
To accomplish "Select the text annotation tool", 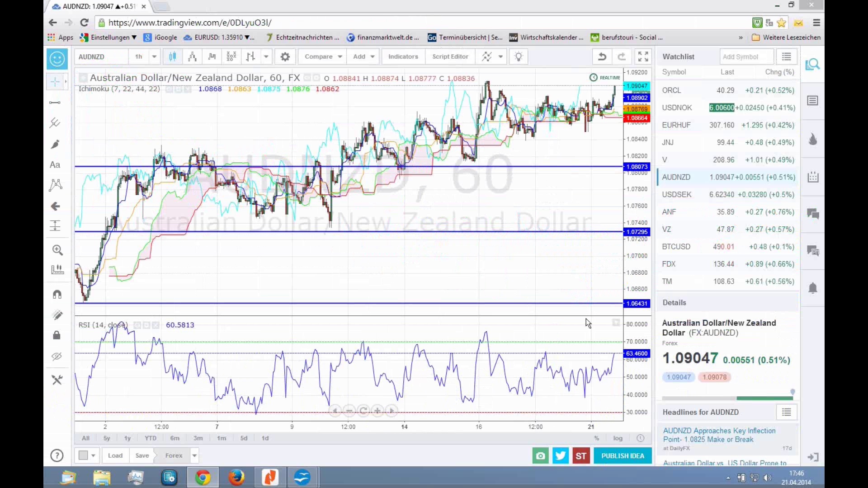I will [55, 165].
